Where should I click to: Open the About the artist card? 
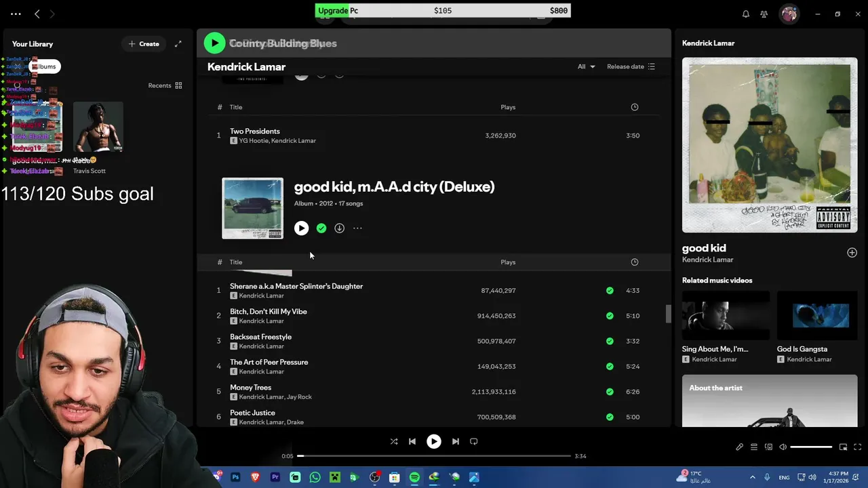point(770,401)
